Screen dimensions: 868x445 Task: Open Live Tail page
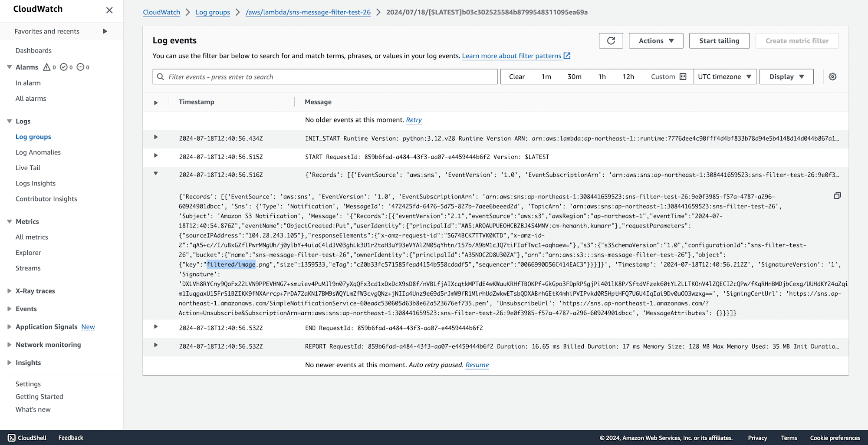click(28, 168)
